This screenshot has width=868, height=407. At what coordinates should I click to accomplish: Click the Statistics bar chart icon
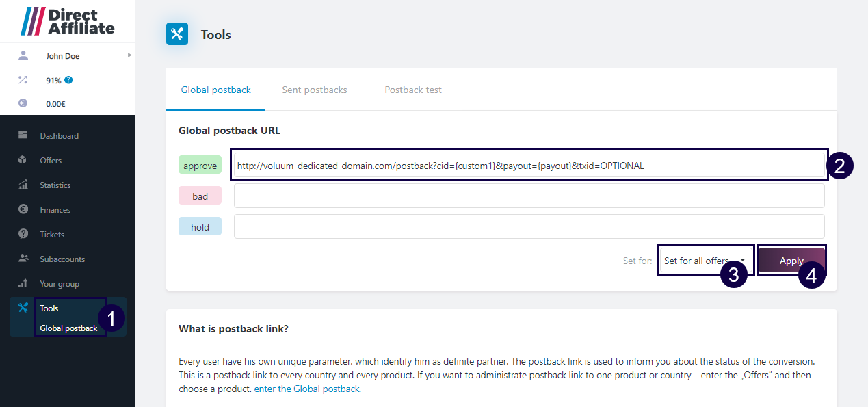[23, 185]
